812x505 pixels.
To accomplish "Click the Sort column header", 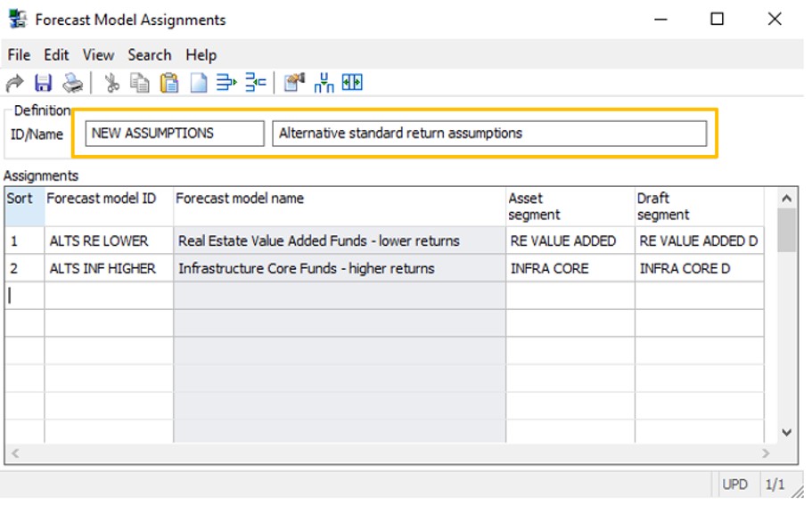I will (24, 207).
